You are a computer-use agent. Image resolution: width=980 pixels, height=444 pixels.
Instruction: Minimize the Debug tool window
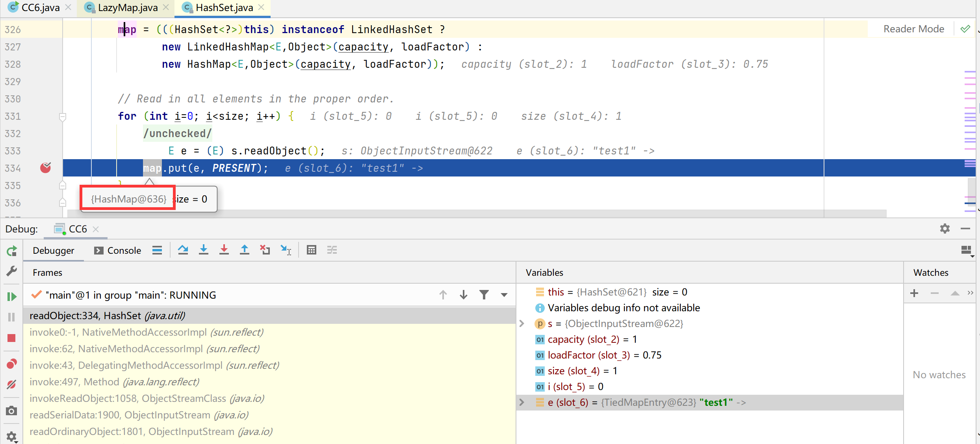click(x=965, y=229)
